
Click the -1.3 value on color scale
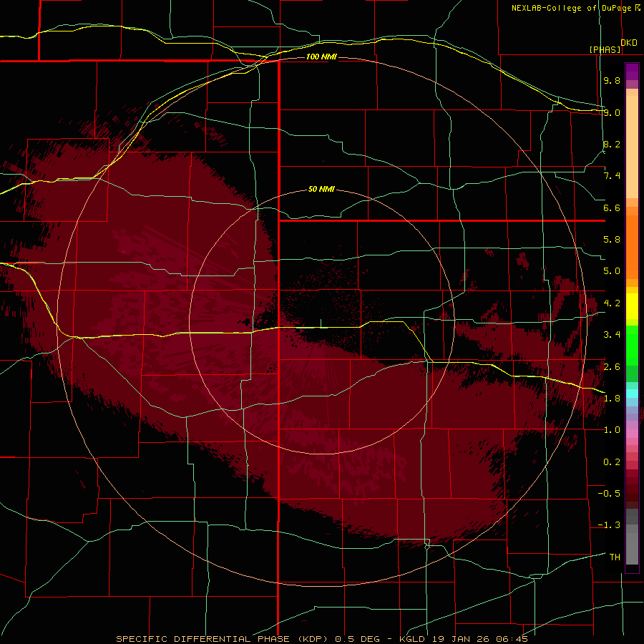click(x=609, y=525)
